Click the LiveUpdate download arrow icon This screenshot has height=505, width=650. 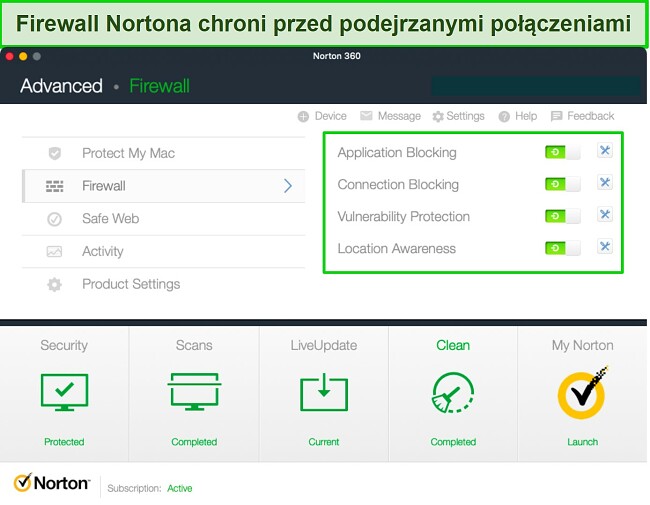[x=324, y=392]
